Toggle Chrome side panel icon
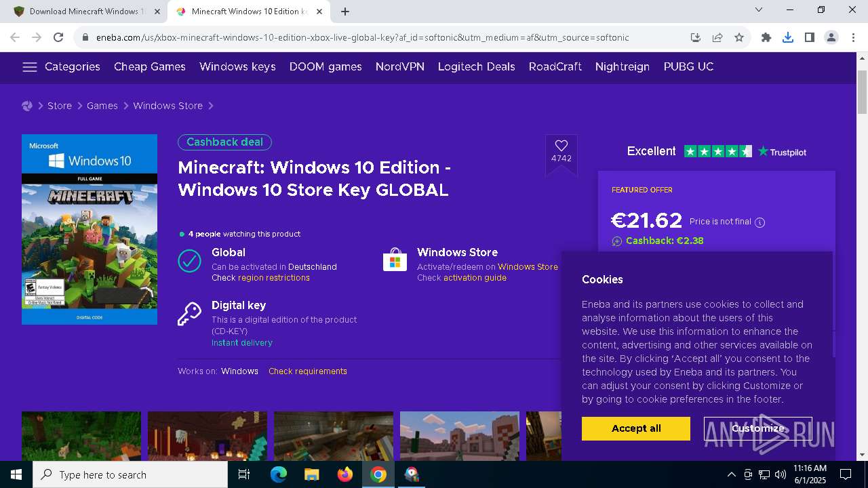The height and width of the screenshot is (488, 868). (x=810, y=37)
